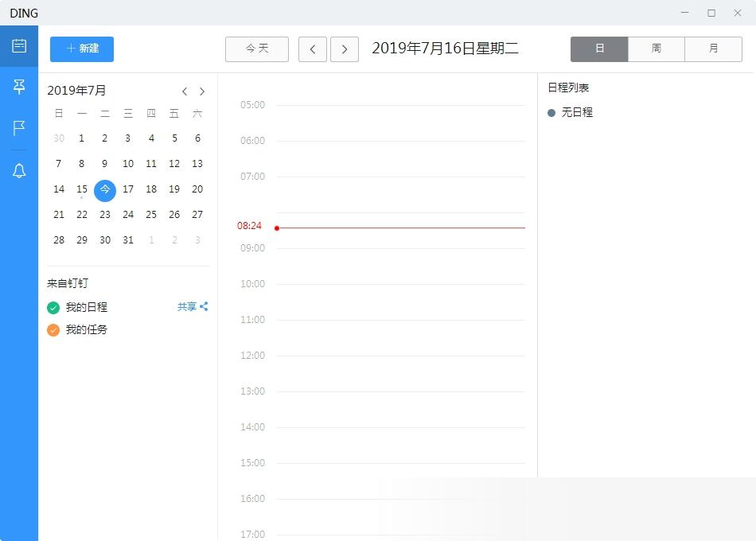Select July 6 in mini calendar

(197, 138)
